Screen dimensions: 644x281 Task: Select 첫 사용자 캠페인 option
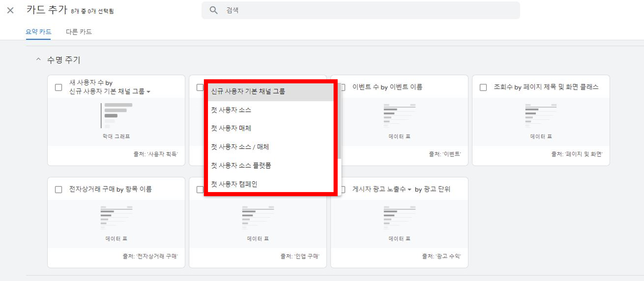[234, 184]
